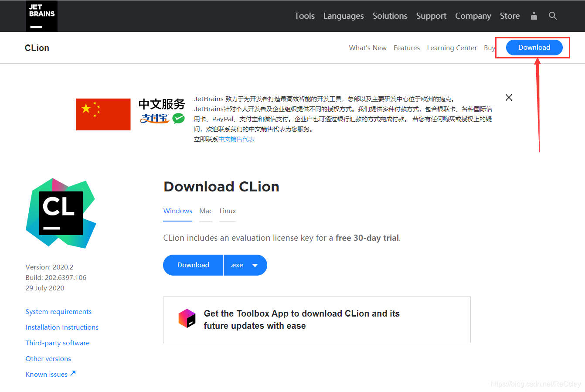Click the Build: 202.6397.106 text

[x=56, y=277]
